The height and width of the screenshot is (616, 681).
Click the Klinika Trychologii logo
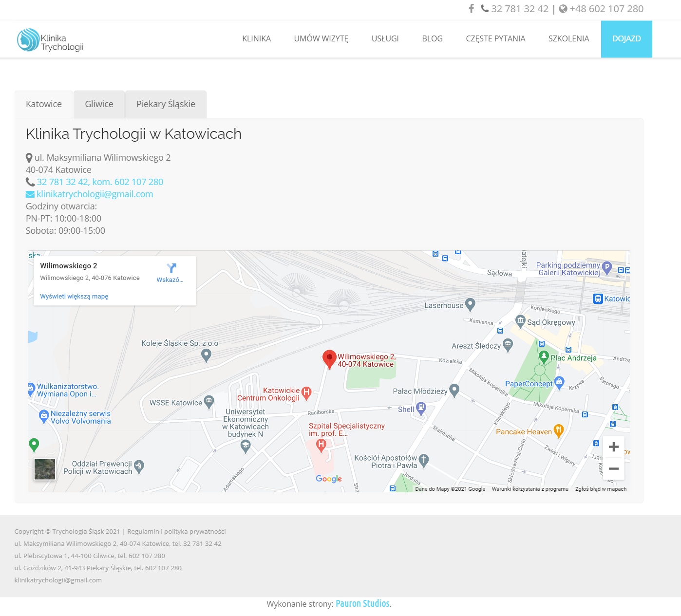pos(50,40)
